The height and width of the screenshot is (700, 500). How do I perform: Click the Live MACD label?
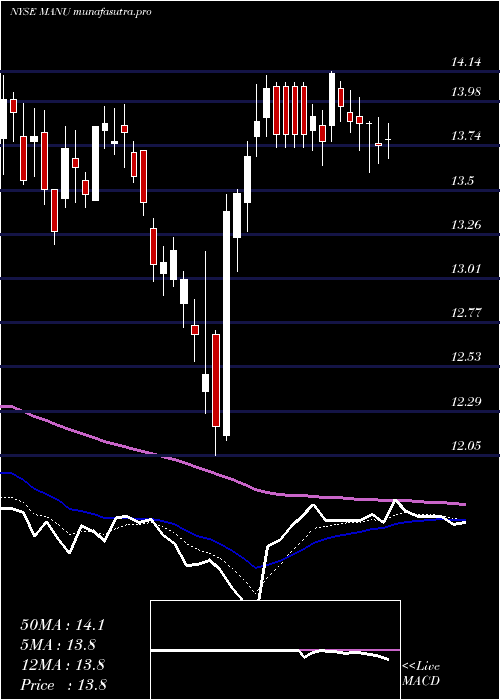click(421, 674)
